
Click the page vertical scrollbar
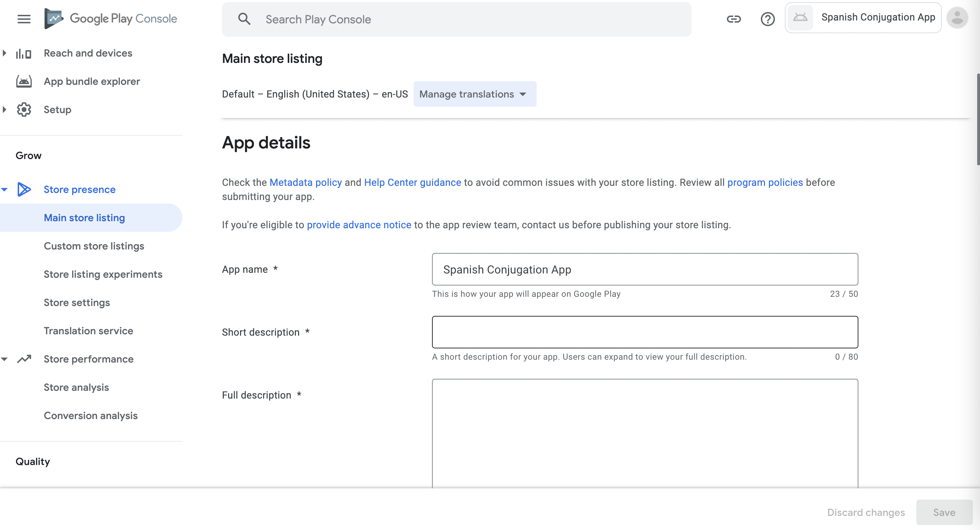978,119
